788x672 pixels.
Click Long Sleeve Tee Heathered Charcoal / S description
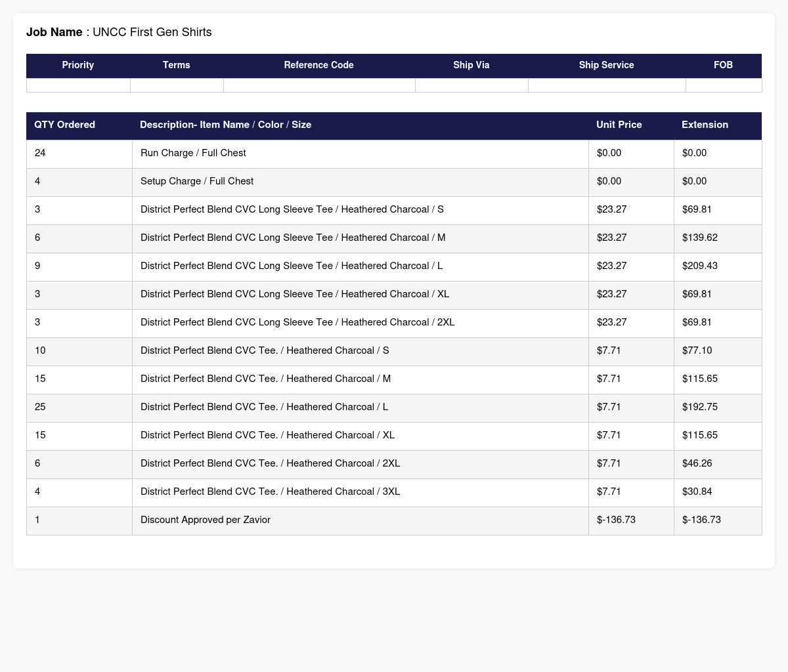pos(292,209)
